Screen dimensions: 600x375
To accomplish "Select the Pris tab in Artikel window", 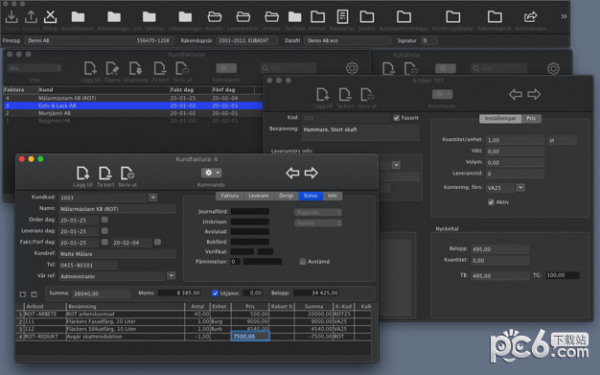I will [x=531, y=119].
